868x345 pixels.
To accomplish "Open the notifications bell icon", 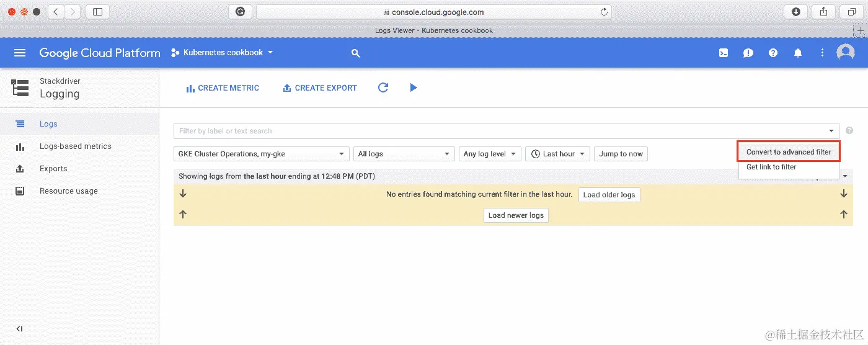I will [798, 53].
